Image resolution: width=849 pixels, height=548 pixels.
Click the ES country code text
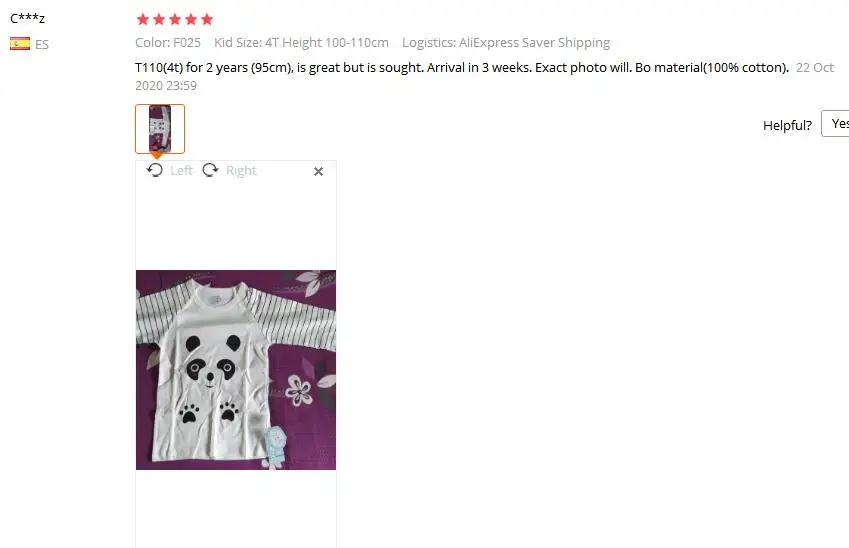coord(42,44)
